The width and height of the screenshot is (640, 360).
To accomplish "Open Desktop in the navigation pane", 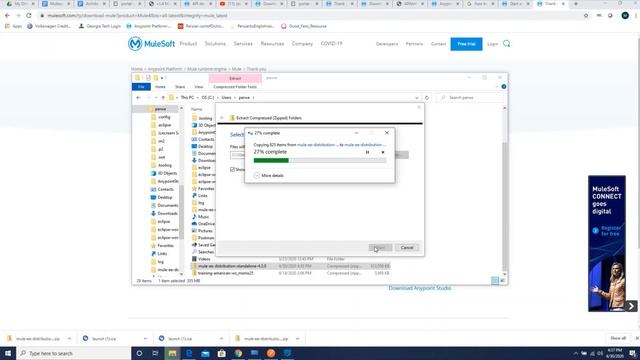I will coord(164,197).
